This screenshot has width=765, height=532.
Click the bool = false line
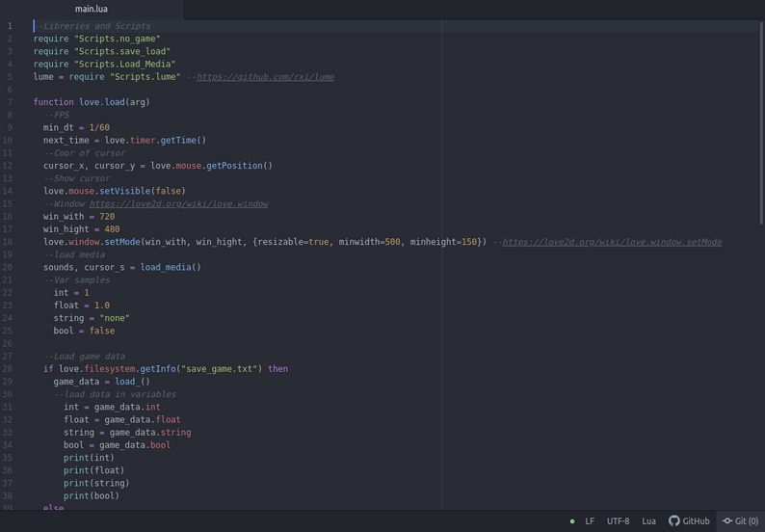pos(84,331)
